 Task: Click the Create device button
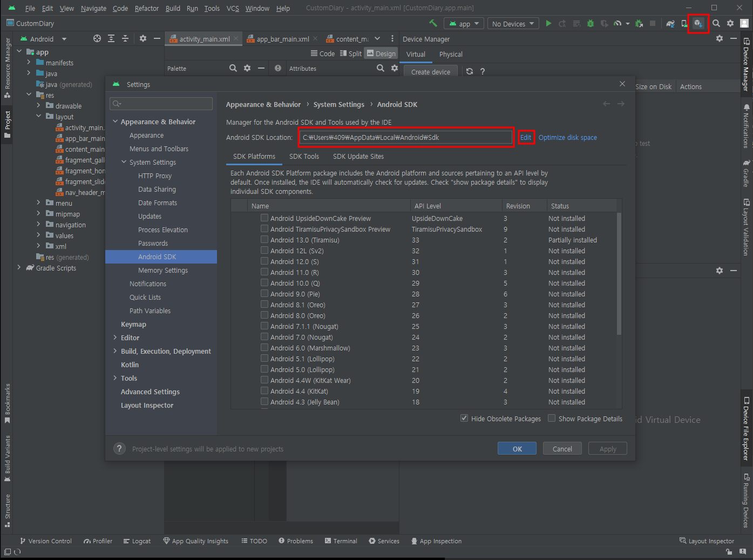click(x=431, y=71)
